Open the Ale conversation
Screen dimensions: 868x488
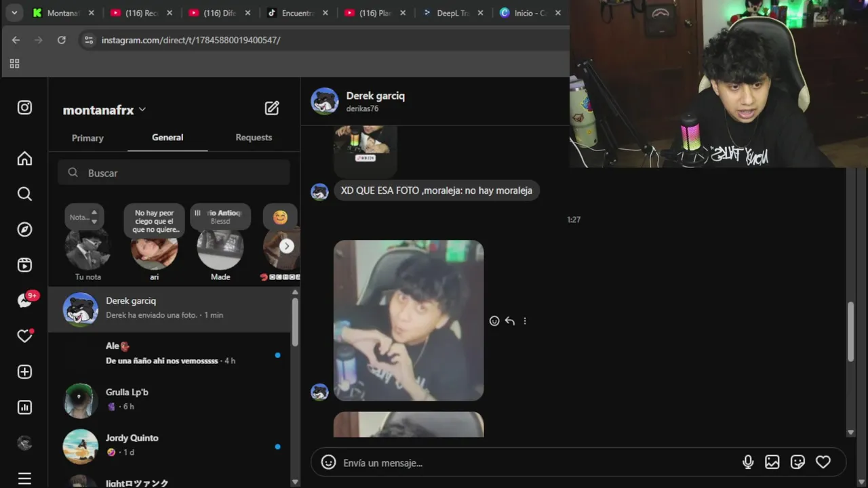(x=170, y=354)
